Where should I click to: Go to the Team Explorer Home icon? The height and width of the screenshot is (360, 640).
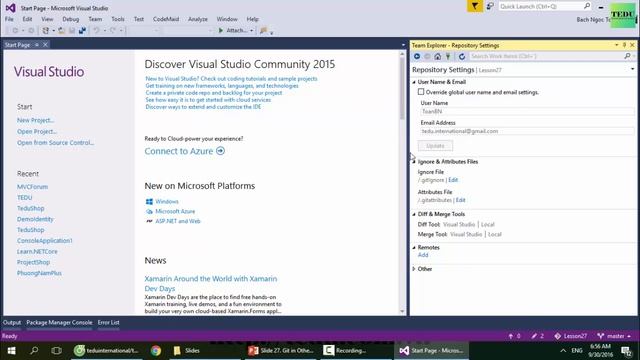click(438, 56)
